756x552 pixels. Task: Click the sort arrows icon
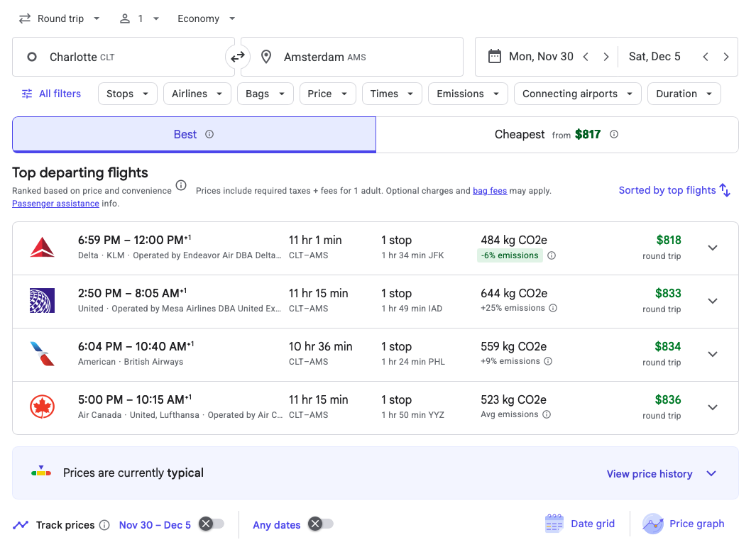coord(725,190)
